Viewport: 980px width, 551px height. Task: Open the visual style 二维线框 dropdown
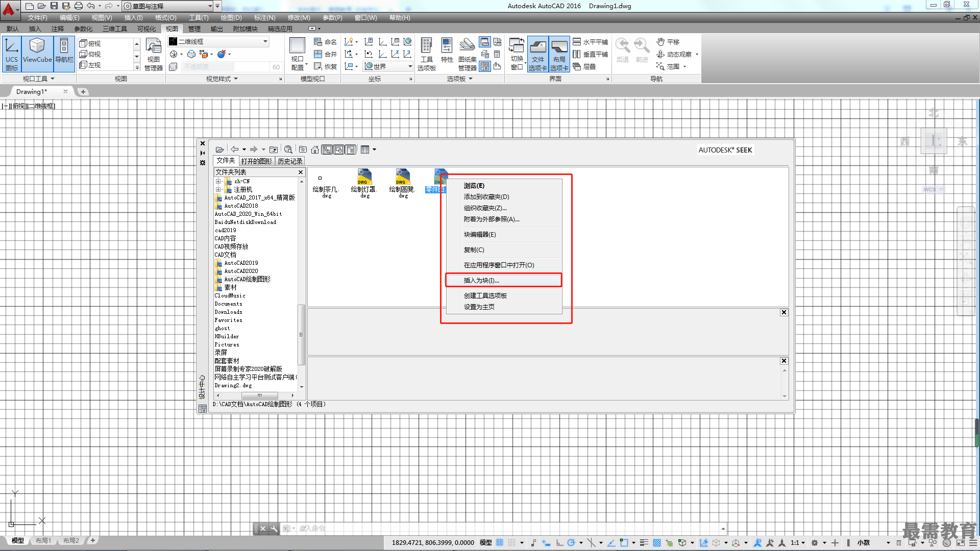(x=219, y=42)
